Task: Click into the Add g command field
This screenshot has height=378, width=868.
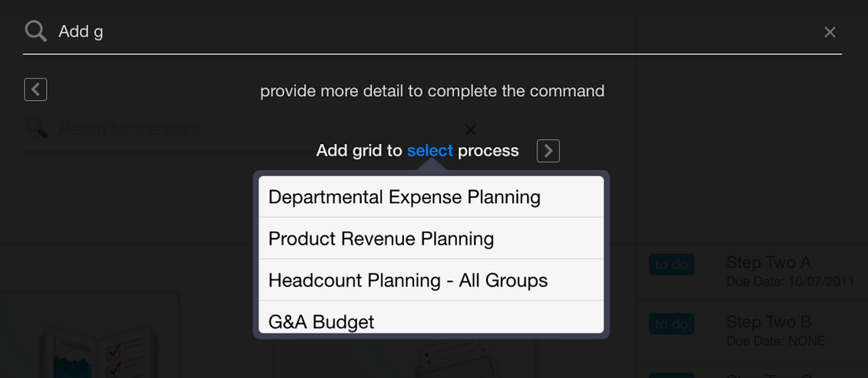Action: tap(432, 32)
